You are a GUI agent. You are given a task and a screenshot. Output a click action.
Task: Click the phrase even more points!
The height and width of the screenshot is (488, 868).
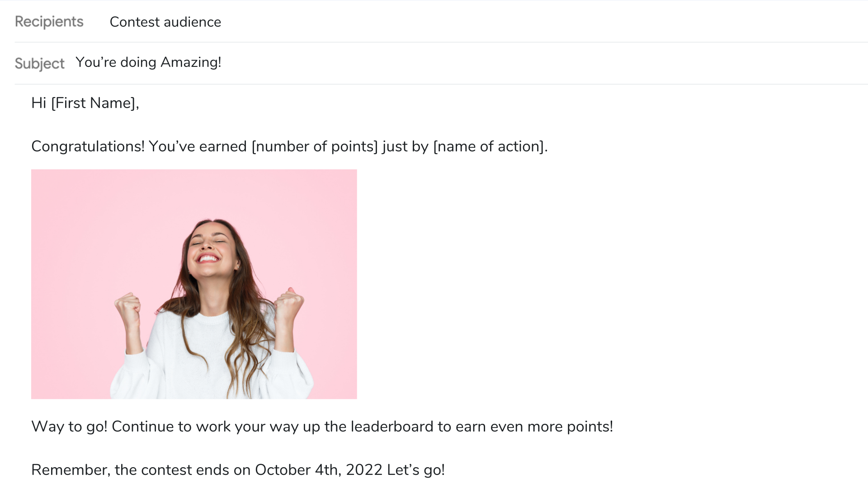click(552, 427)
